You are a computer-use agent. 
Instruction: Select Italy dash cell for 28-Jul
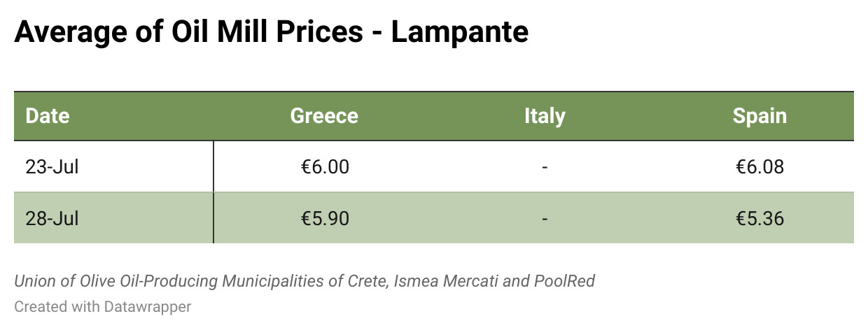click(x=545, y=219)
